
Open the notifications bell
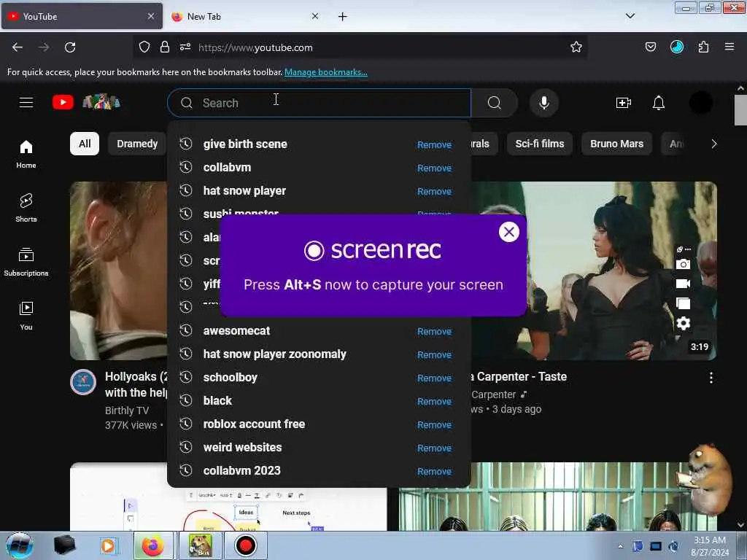[659, 103]
